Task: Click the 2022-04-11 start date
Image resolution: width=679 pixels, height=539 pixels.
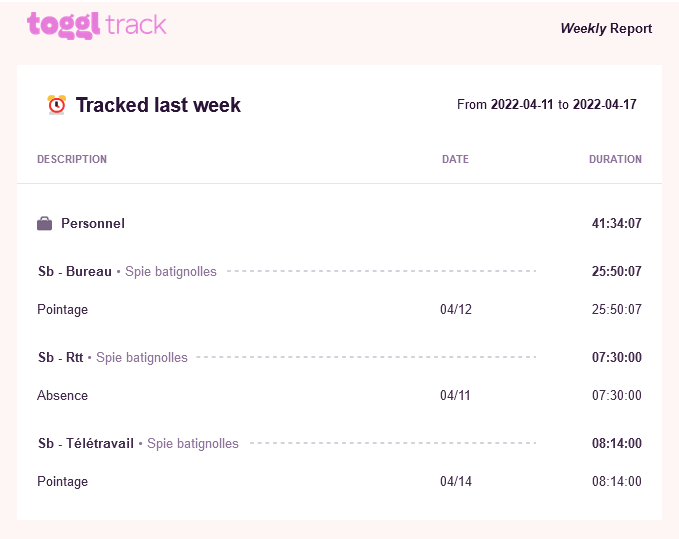Action: [x=522, y=104]
